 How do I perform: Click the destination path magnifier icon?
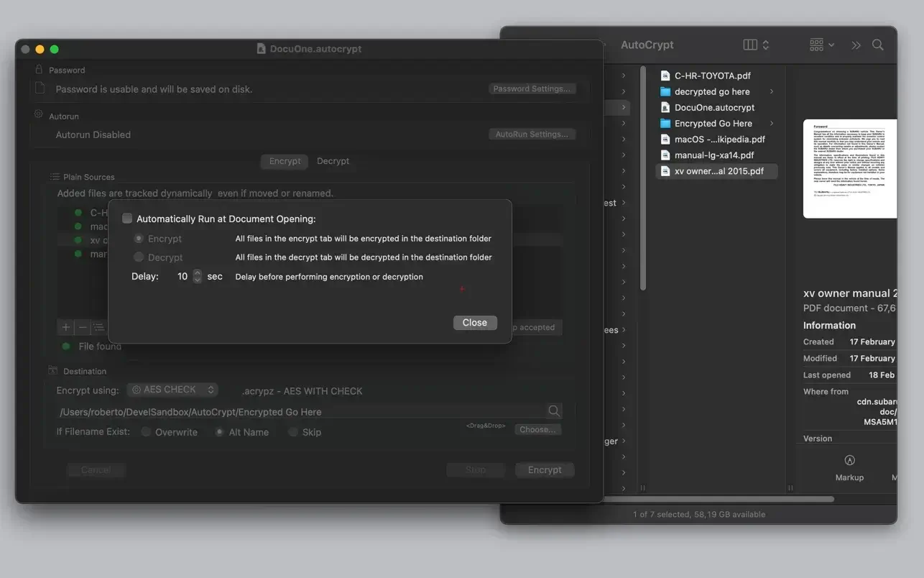554,411
